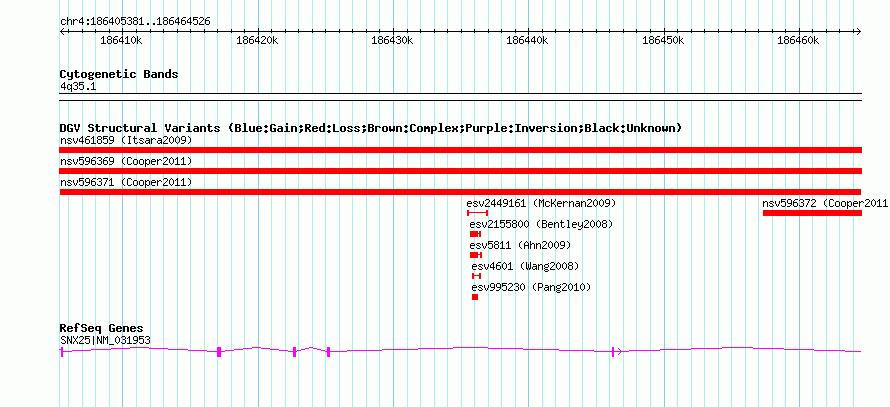Image resolution: width=890 pixels, height=407 pixels.
Task: Click the 186450k ruler tick label
Action: pyautogui.click(x=662, y=40)
